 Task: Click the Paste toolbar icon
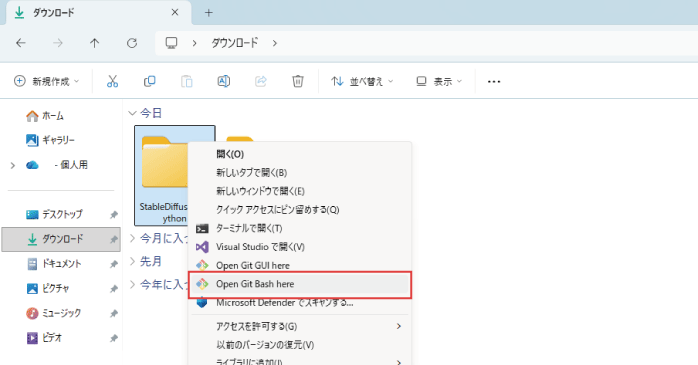point(187,81)
